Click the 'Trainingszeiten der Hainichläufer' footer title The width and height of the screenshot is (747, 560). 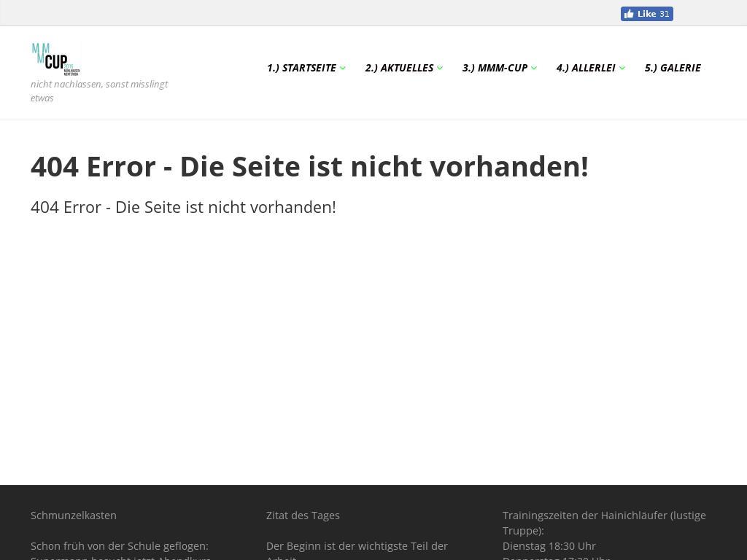(x=604, y=523)
